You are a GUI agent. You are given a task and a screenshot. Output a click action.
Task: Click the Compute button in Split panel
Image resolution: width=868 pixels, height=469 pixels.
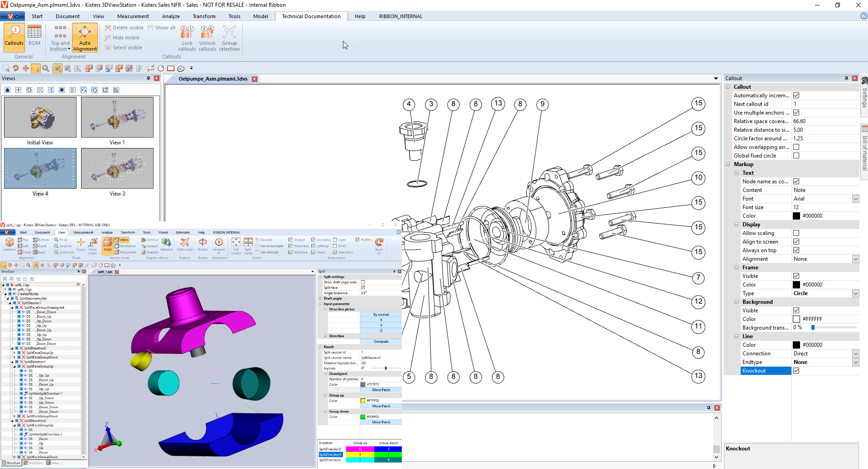pos(381,341)
